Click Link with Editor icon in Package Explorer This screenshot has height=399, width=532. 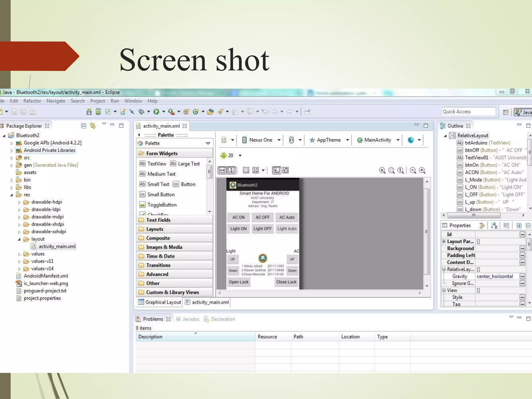[93, 126]
